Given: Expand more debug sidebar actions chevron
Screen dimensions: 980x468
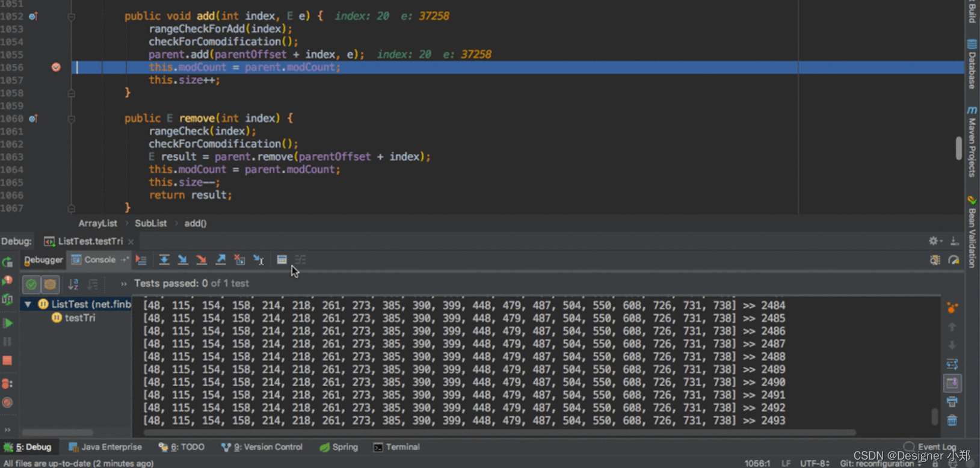Looking at the screenshot, I should pyautogui.click(x=7, y=430).
